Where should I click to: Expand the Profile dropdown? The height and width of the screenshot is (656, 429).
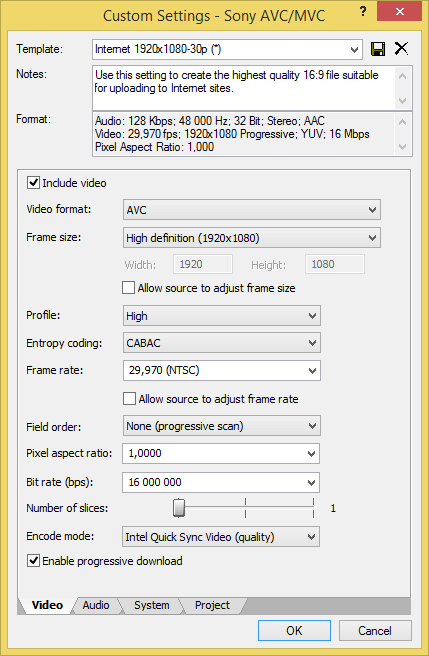222,316
